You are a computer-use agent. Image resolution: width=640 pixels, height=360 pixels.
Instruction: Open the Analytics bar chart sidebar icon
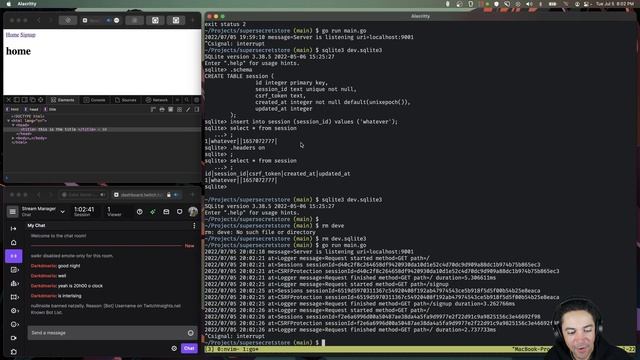[x=14, y=283]
